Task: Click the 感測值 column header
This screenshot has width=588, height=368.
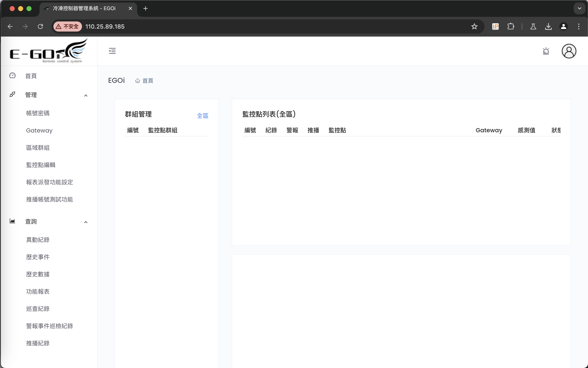Action: click(526, 130)
